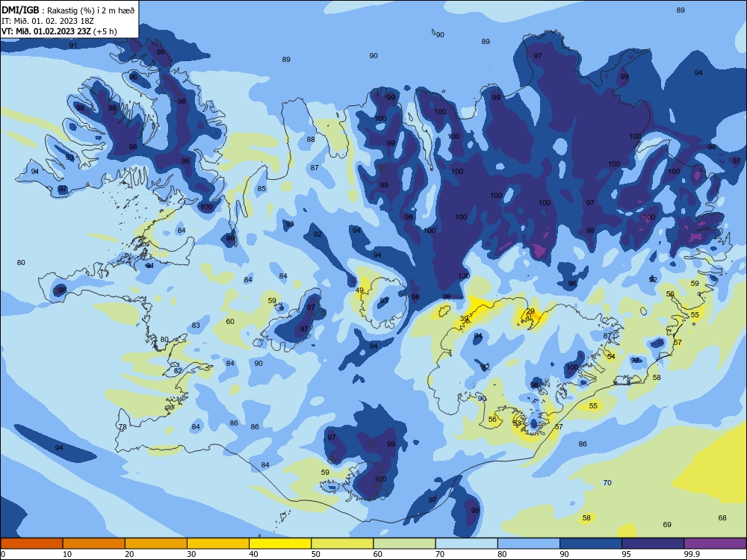Click the humidity value '83' on the map

(196, 326)
